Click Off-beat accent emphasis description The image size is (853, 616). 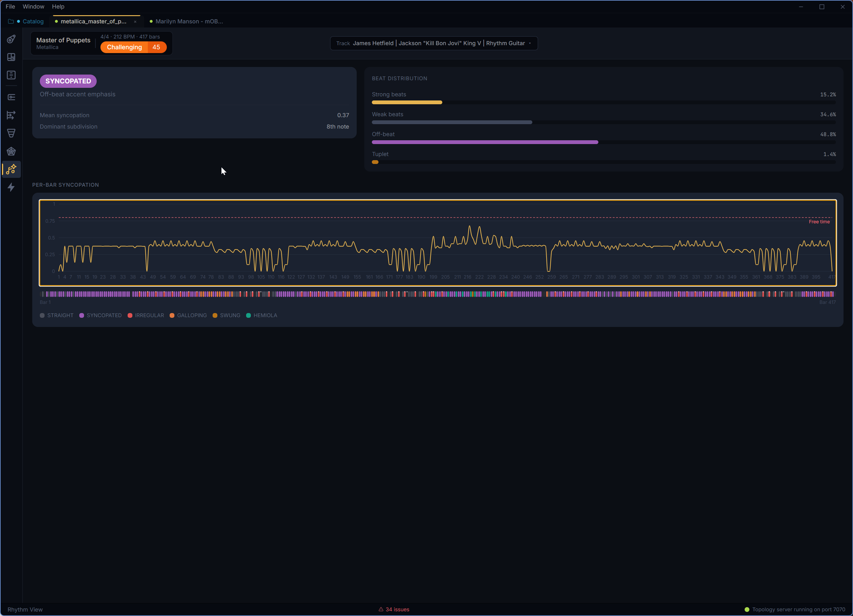coord(77,94)
